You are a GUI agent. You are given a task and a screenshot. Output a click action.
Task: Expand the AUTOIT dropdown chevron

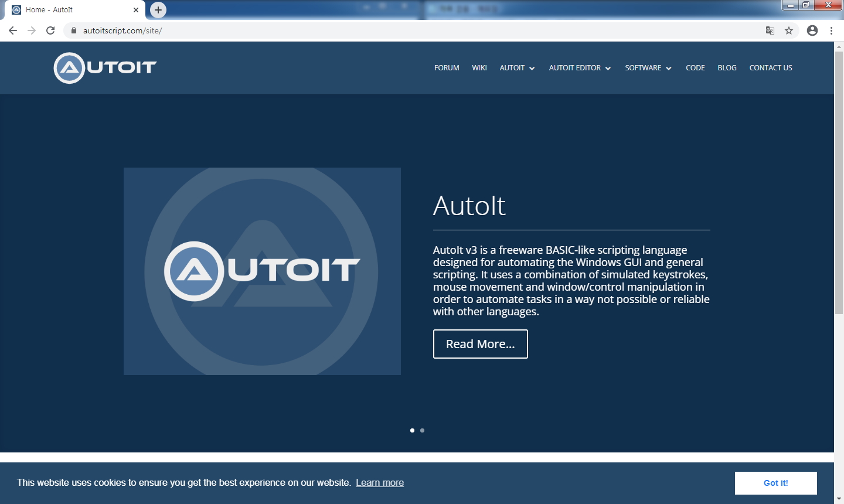532,69
